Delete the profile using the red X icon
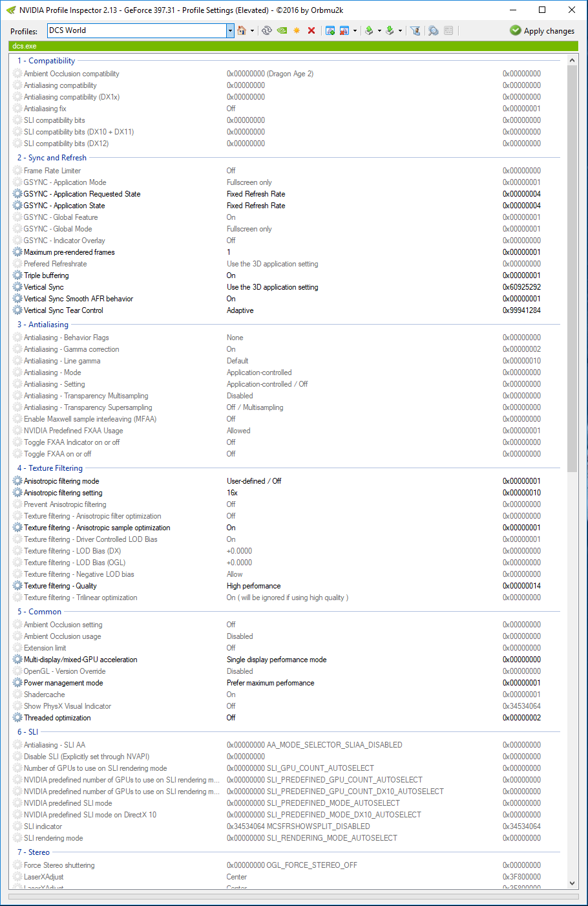The width and height of the screenshot is (588, 906). [x=311, y=30]
